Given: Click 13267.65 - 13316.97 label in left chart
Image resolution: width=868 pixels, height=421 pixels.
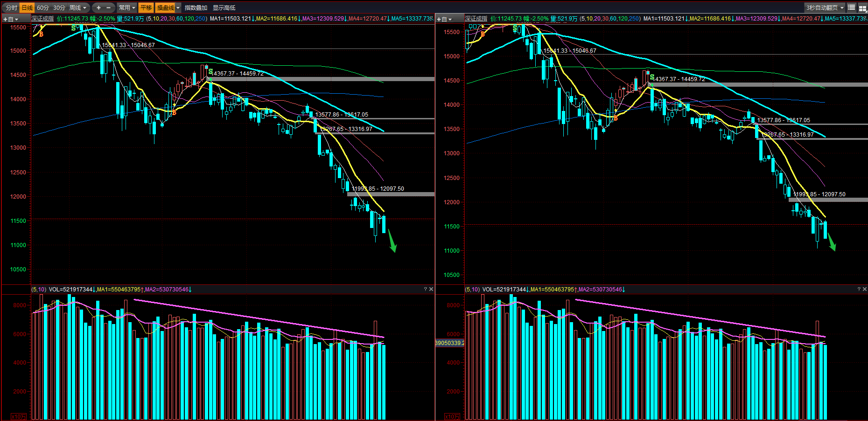Looking at the screenshot, I should pos(346,129).
